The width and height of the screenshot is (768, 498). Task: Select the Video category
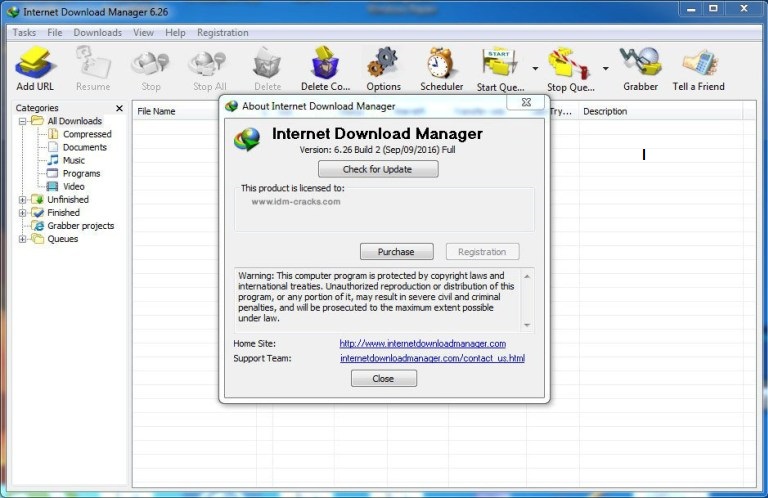(x=73, y=187)
